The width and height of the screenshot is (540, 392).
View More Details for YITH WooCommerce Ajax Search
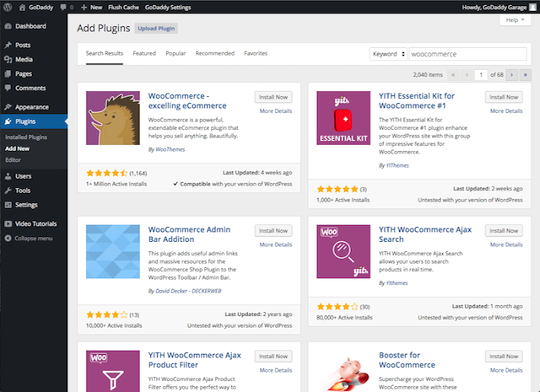506,244
